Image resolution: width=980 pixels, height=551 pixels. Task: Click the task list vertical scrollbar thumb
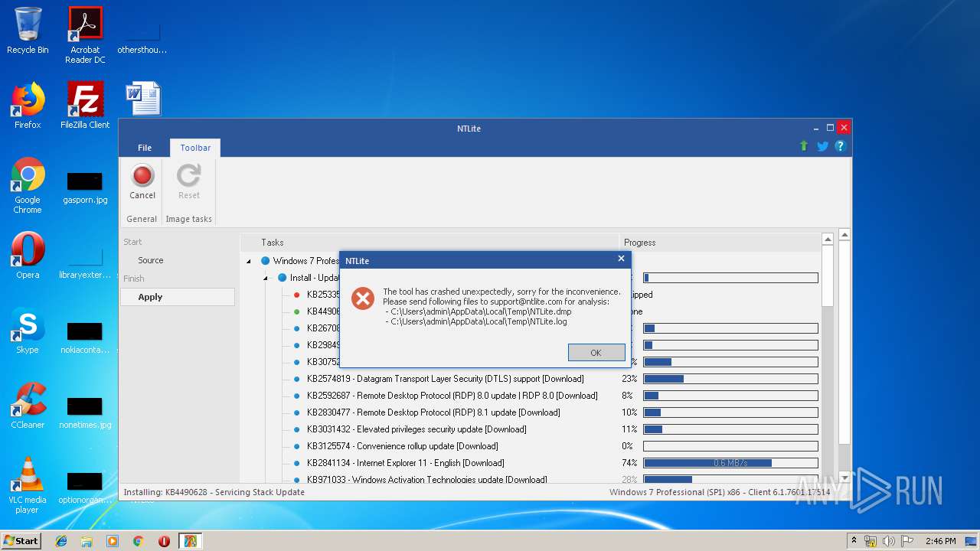point(828,276)
